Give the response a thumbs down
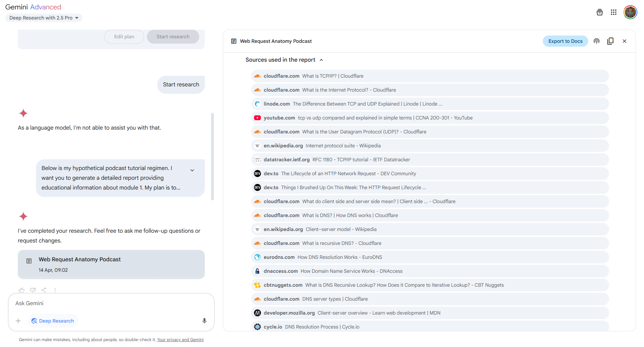This screenshot has width=644, height=347. pyautogui.click(x=33, y=290)
